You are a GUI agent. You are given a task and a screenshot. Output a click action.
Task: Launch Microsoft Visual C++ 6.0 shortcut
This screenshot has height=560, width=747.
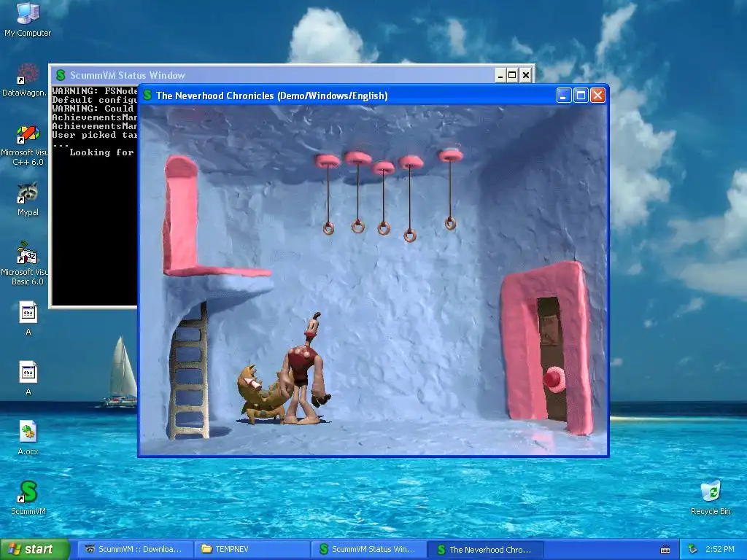[x=27, y=145]
